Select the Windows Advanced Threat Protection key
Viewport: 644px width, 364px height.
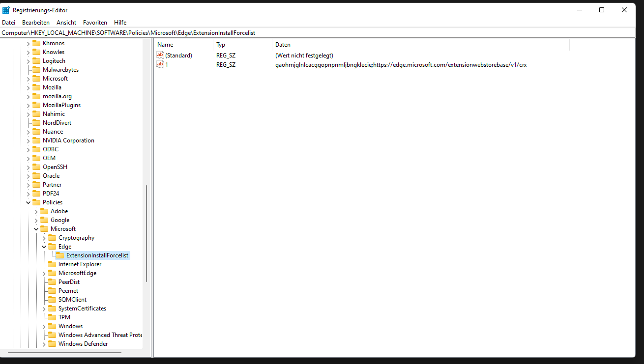click(x=100, y=335)
